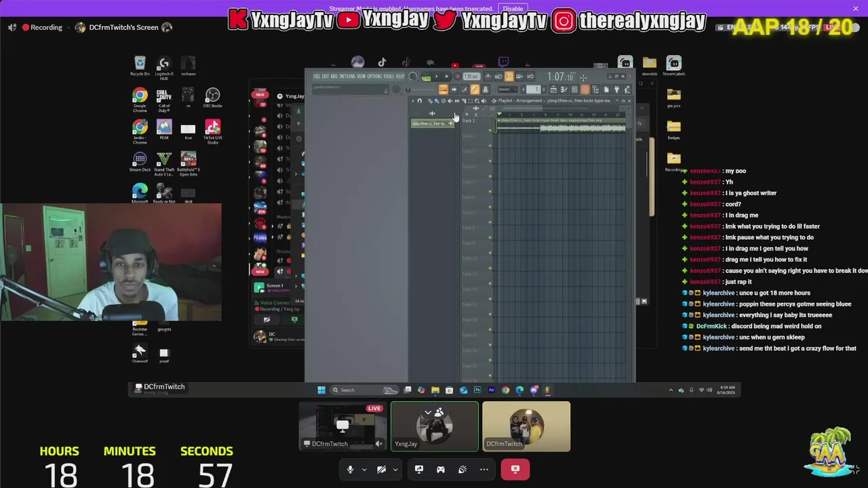Expand the chevron on the YxngJay tile
Viewport: 868px width, 488px height.
click(428, 412)
